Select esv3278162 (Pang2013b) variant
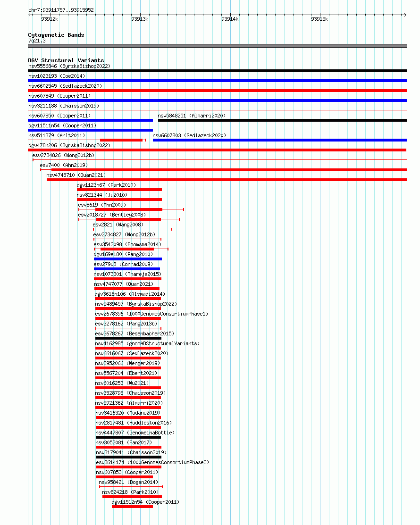Viewport: 420px width, 525px height. point(128,328)
